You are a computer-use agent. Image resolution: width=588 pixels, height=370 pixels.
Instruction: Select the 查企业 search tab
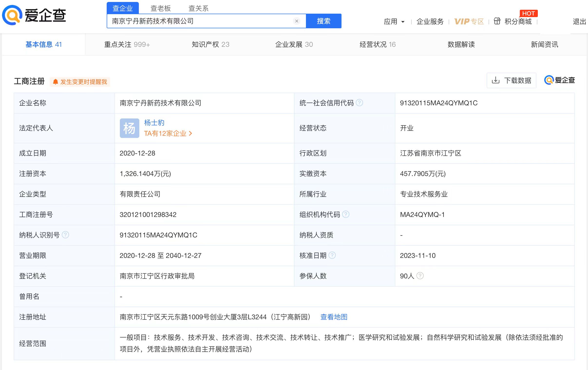(x=123, y=8)
